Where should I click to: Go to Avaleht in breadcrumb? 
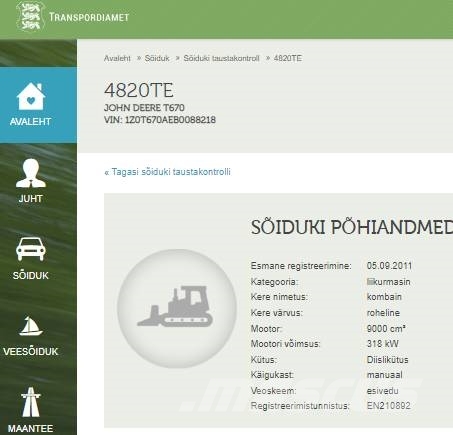pyautogui.click(x=117, y=58)
